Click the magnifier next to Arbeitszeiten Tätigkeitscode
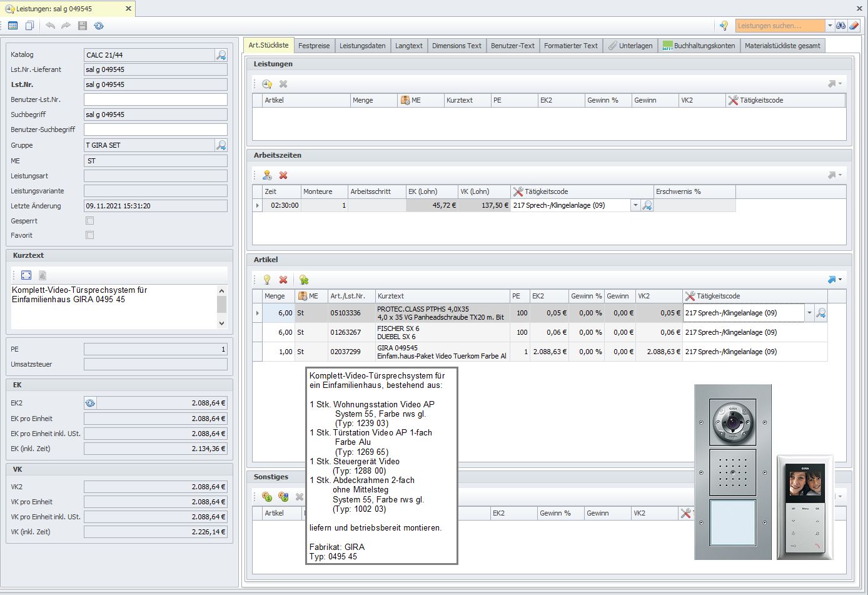Image resolution: width=868 pixels, height=595 pixels. tap(647, 205)
